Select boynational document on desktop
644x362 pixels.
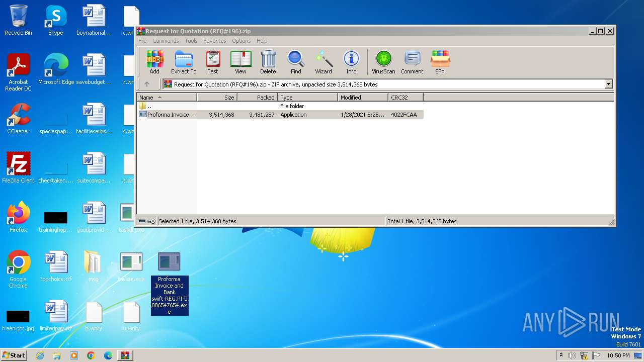(94, 20)
